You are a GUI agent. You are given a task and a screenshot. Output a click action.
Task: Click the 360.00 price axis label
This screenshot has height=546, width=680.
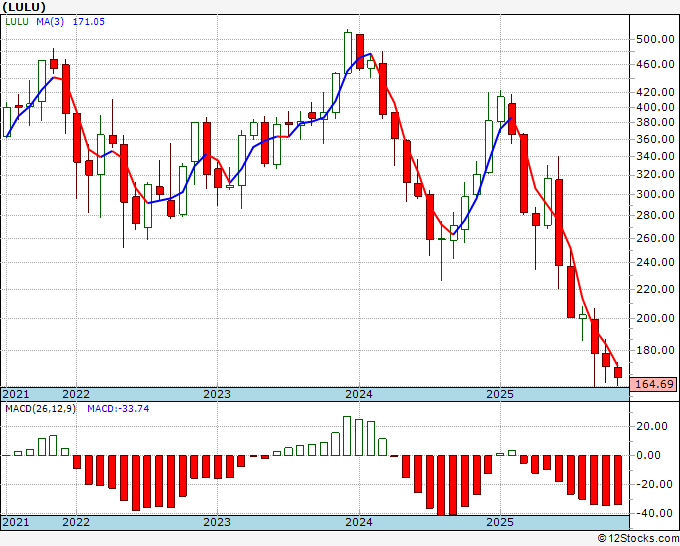(655, 139)
